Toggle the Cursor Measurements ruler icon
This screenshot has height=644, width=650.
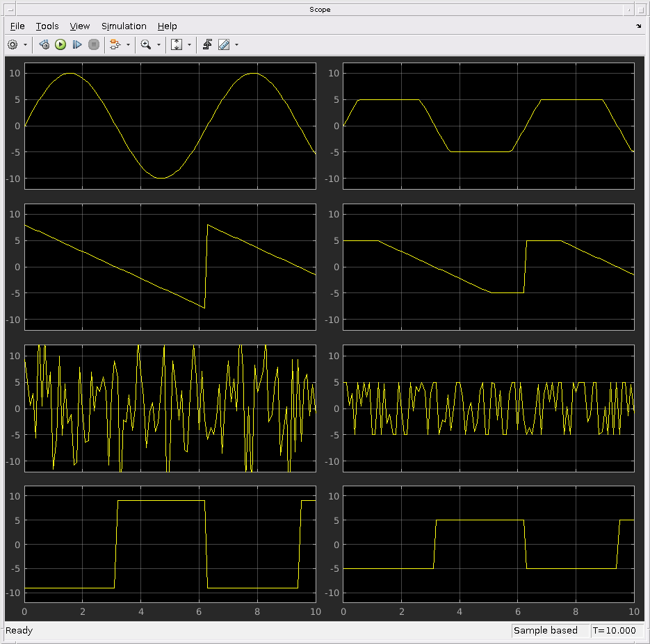click(223, 44)
